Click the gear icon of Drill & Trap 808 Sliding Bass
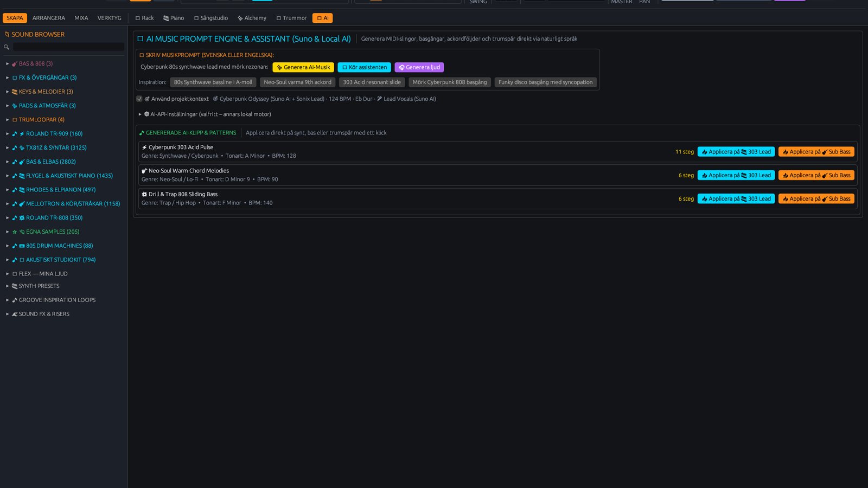This screenshot has height=488, width=868. pos(144,194)
